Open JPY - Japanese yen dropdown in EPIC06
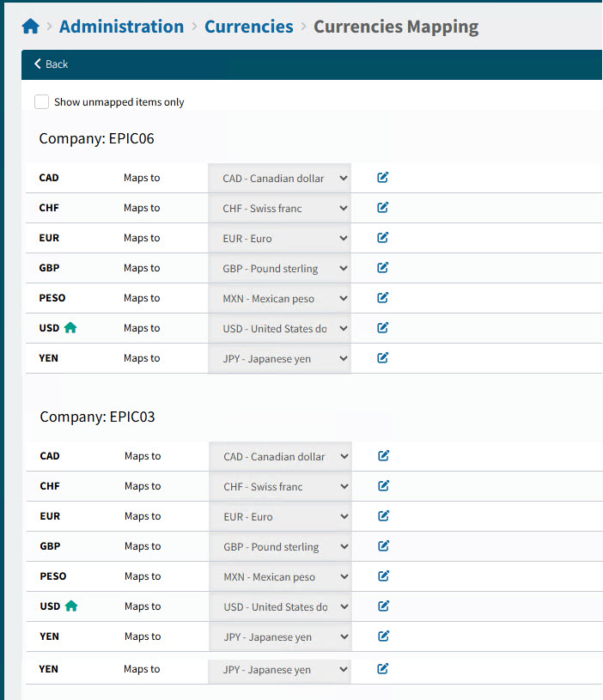The image size is (603, 700). pyautogui.click(x=279, y=359)
